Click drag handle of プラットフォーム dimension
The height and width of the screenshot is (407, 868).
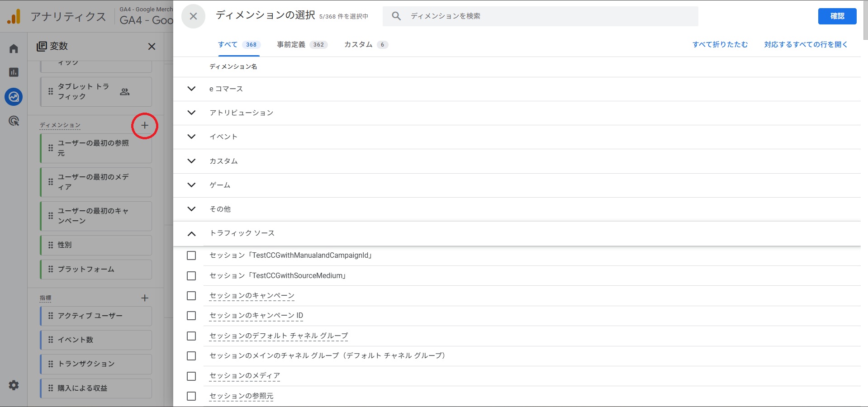coord(51,269)
